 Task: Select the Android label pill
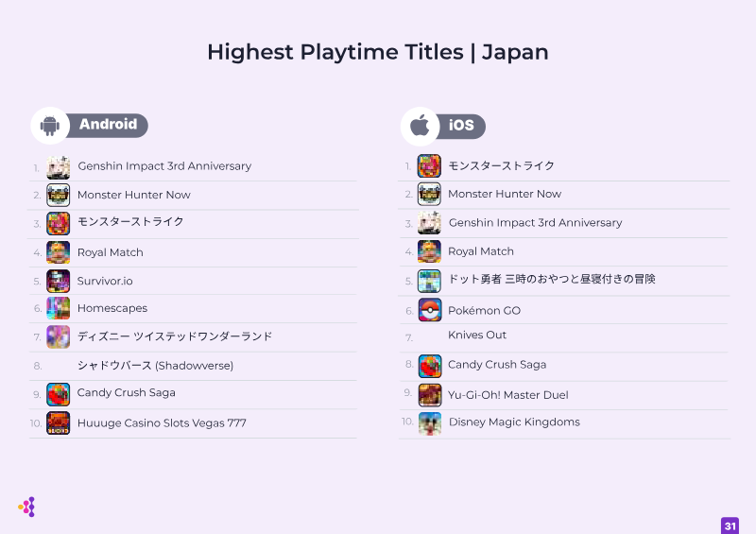108,125
